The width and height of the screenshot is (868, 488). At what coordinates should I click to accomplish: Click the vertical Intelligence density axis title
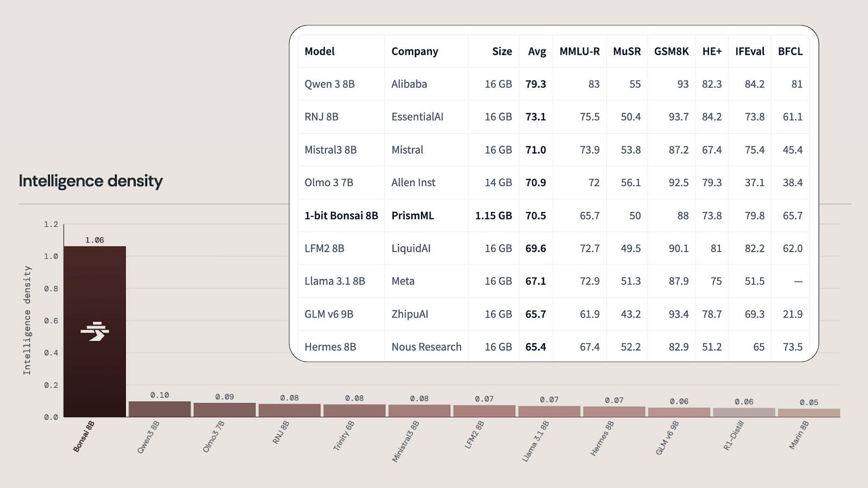click(27, 320)
